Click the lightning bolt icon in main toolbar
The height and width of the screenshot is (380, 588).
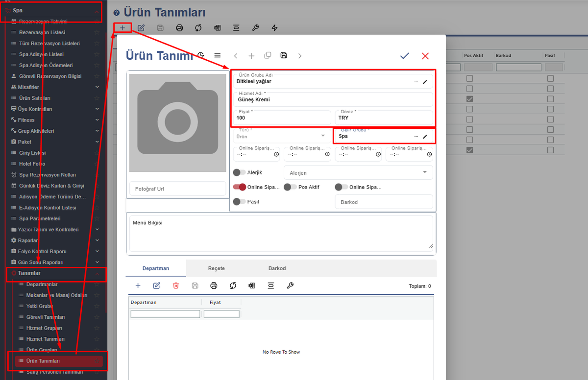274,28
